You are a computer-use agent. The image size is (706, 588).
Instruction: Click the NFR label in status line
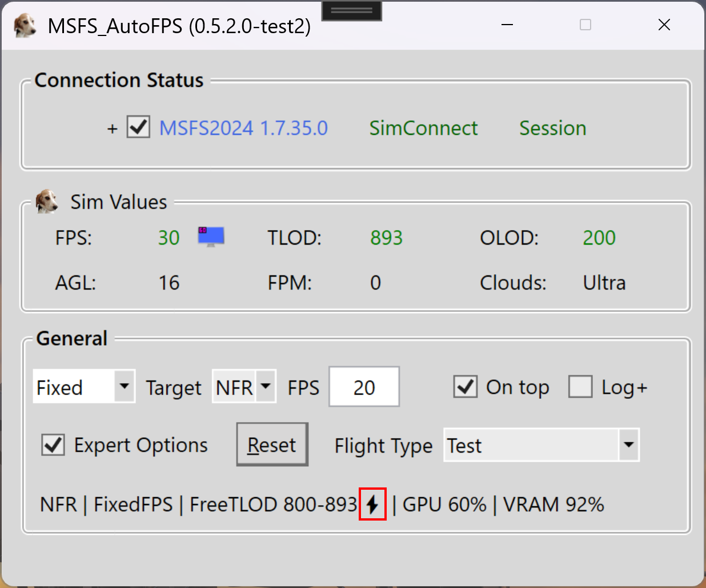tap(58, 505)
